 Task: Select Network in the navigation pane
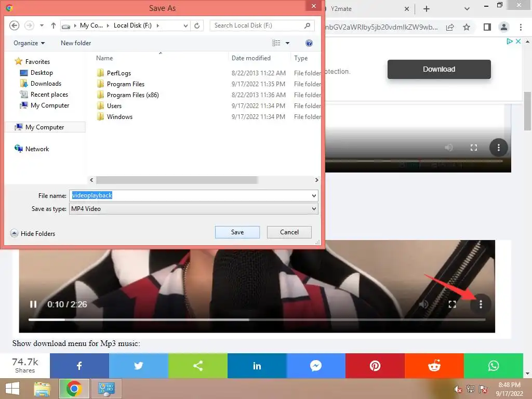(x=32, y=149)
